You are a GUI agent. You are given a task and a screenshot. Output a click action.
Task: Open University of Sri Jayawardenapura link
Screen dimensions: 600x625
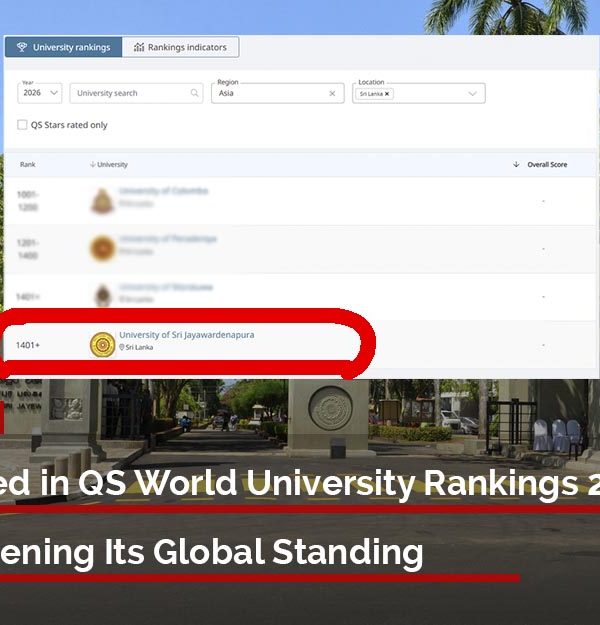click(x=186, y=335)
